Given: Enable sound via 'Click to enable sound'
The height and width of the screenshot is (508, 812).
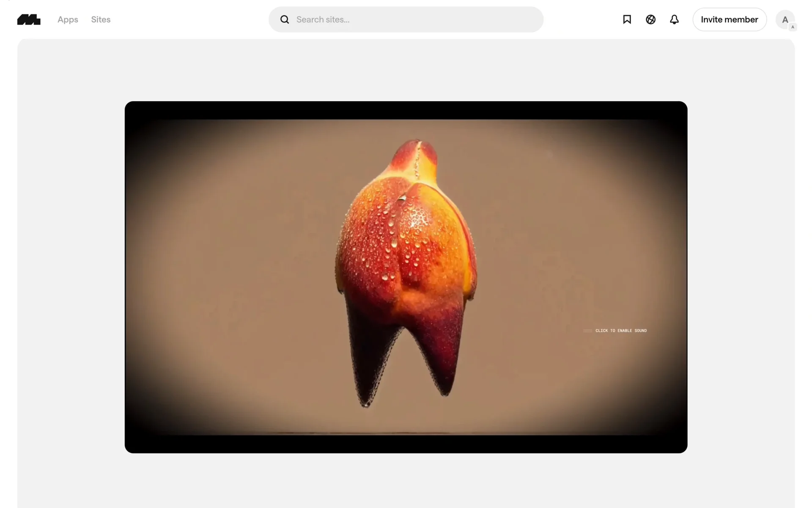Looking at the screenshot, I should pyautogui.click(x=621, y=331).
